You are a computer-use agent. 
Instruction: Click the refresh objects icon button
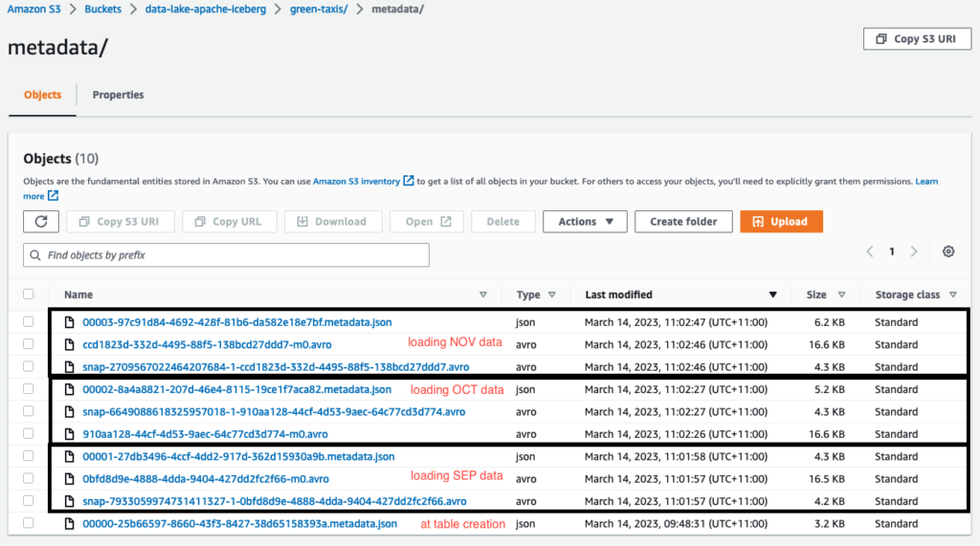[x=41, y=221]
